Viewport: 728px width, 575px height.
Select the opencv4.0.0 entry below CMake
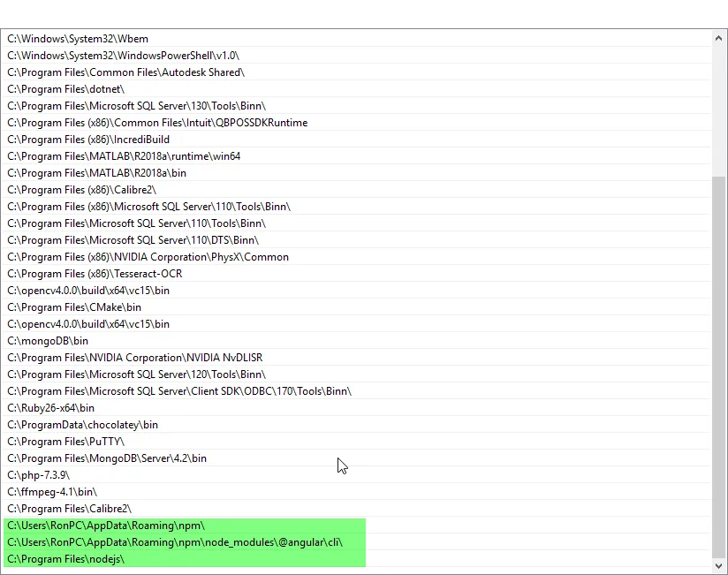[357, 324]
